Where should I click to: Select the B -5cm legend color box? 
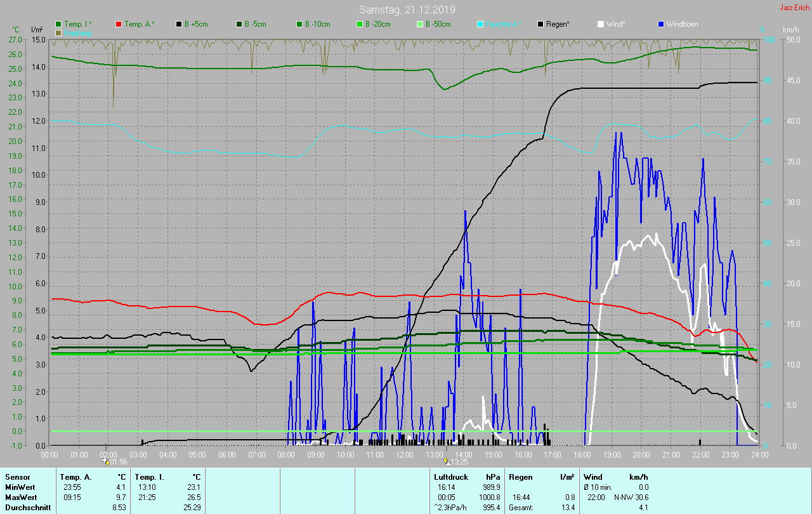click(x=239, y=24)
